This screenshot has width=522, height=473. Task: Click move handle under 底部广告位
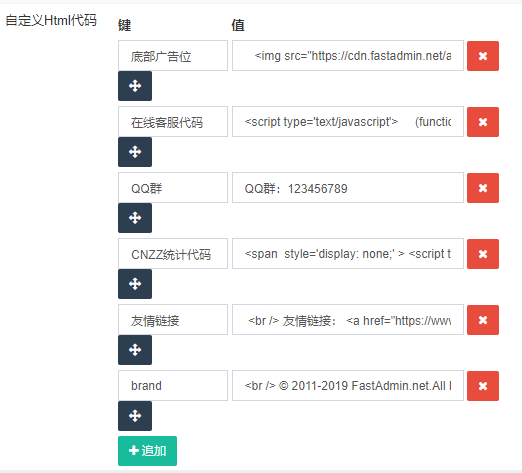pyautogui.click(x=135, y=86)
